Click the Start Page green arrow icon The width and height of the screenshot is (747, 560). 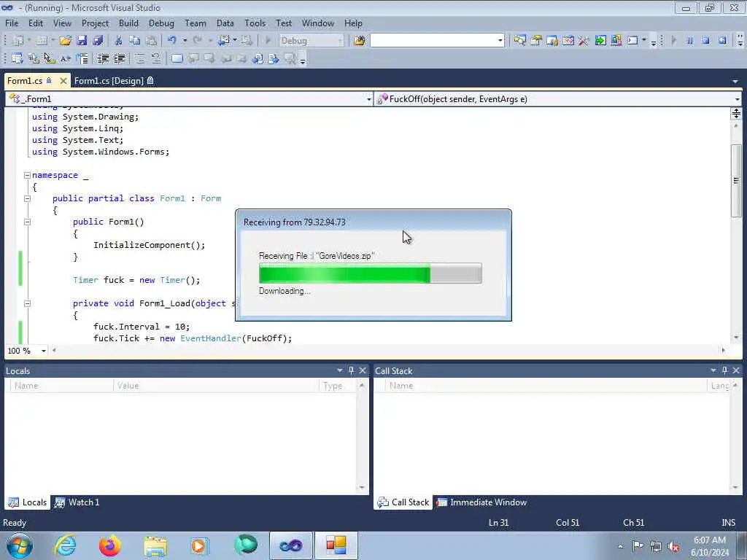600,41
